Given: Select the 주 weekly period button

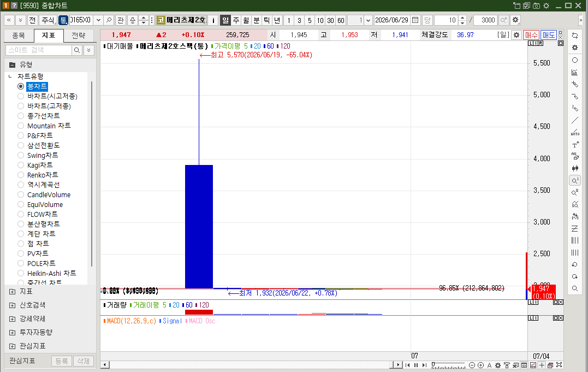Looking at the screenshot, I should pos(236,20).
